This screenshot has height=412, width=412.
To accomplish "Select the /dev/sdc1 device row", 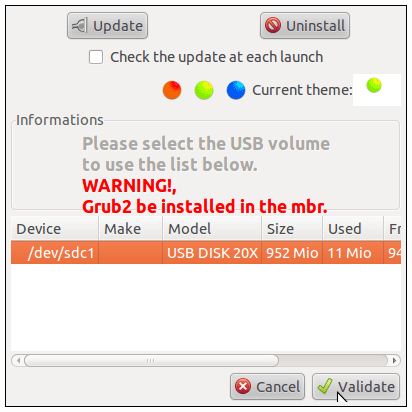I will pos(206,252).
